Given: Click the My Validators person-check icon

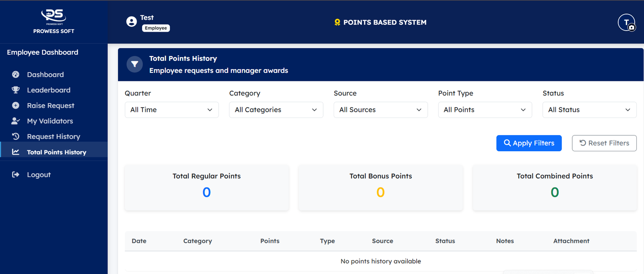Looking at the screenshot, I should click(x=16, y=121).
